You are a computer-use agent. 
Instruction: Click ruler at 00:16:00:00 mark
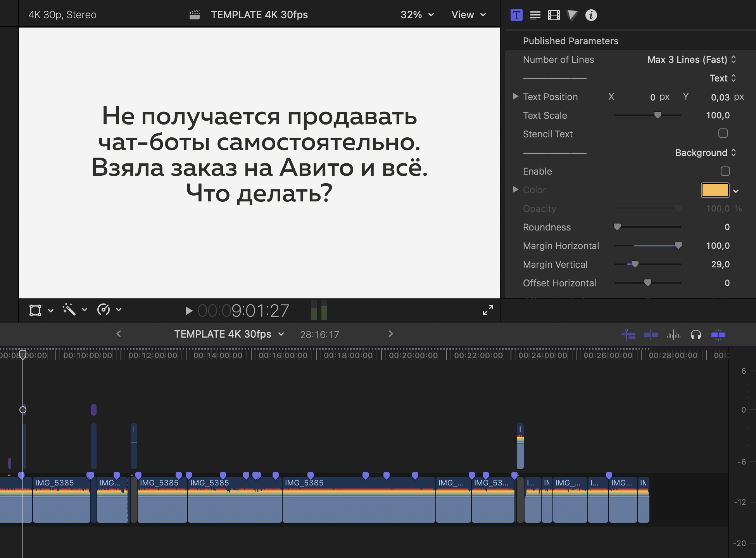[x=283, y=355]
